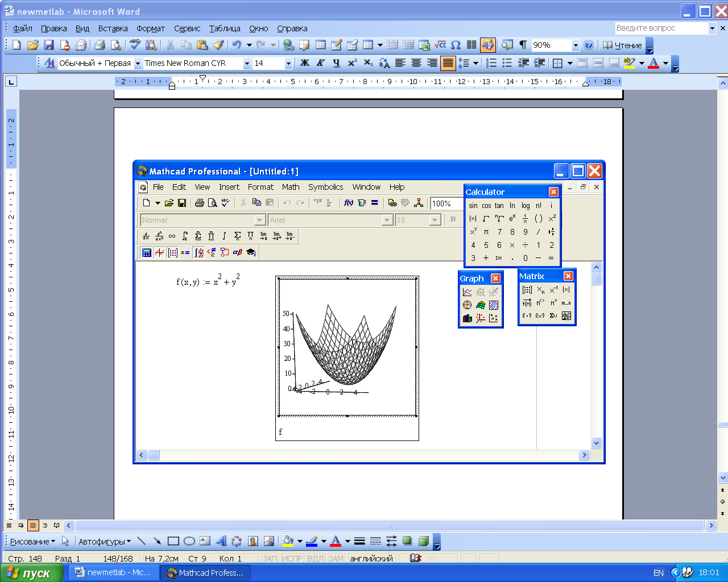Screen dimensions: 728x582
Task: Switch to Чтение reading mode
Action: (622, 45)
